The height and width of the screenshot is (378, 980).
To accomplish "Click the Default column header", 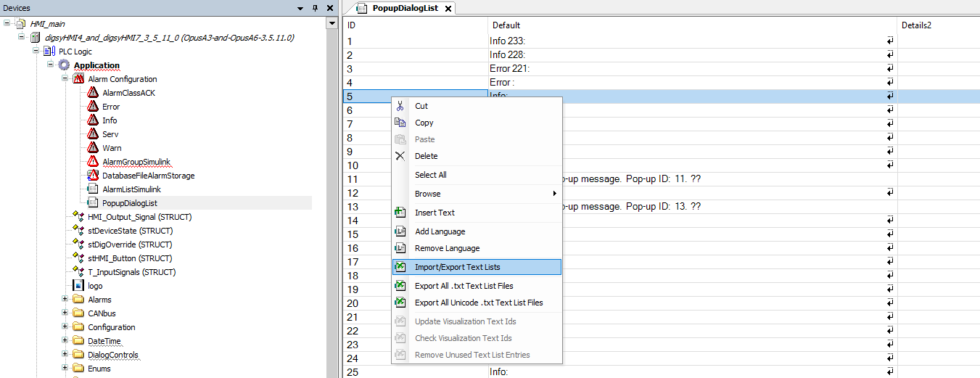I will pyautogui.click(x=693, y=25).
